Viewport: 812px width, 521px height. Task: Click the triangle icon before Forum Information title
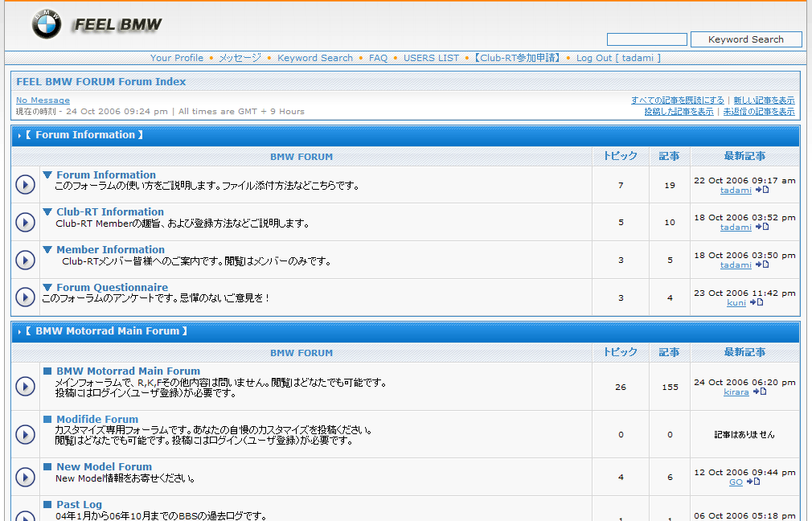(x=47, y=175)
